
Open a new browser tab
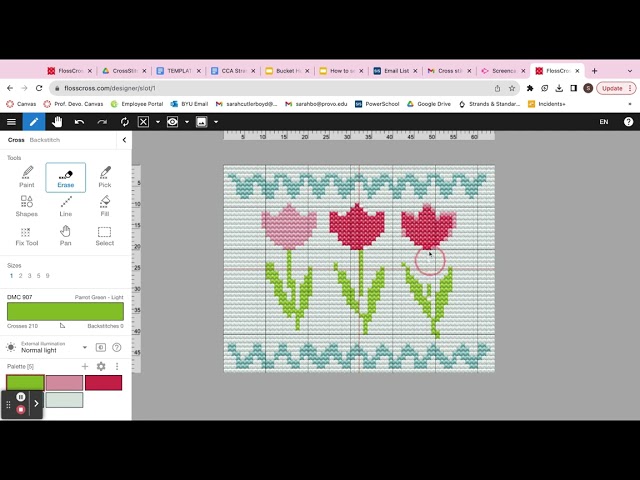click(594, 71)
